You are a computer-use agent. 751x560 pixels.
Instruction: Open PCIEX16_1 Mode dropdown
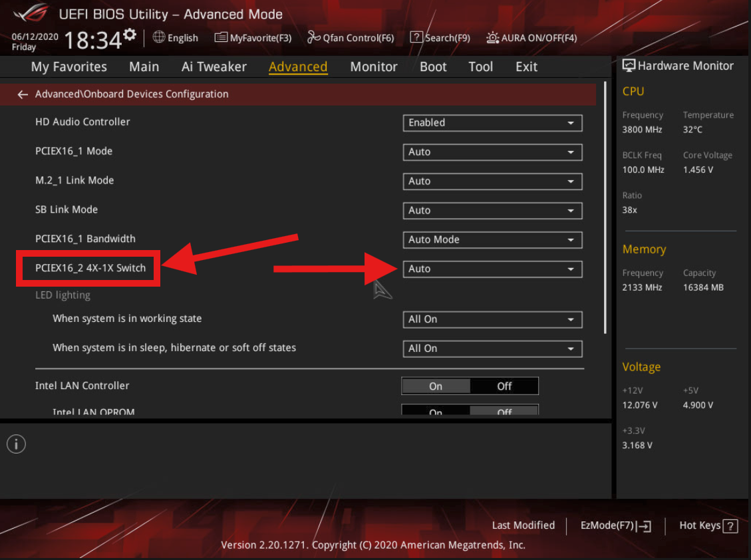point(492,152)
